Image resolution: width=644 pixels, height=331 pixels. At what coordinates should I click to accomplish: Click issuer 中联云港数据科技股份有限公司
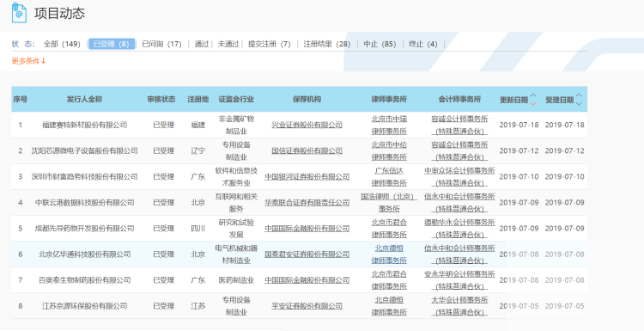coord(85,203)
